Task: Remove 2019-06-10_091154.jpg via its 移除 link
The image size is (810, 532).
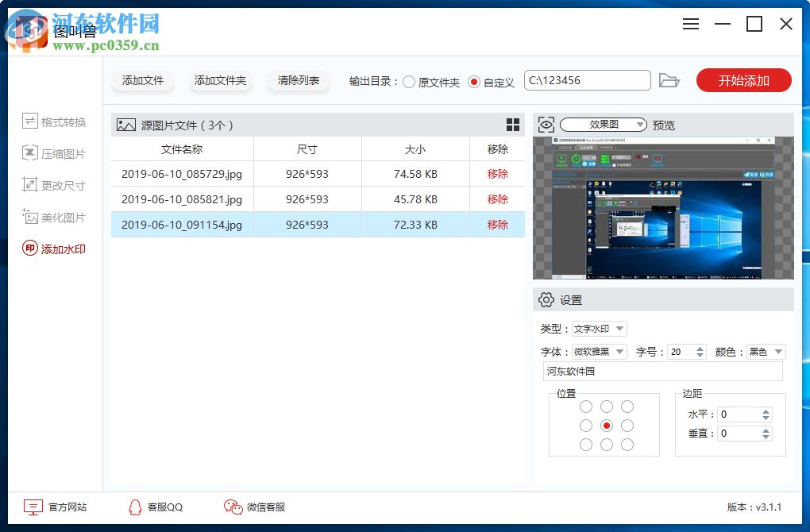Action: [x=496, y=225]
